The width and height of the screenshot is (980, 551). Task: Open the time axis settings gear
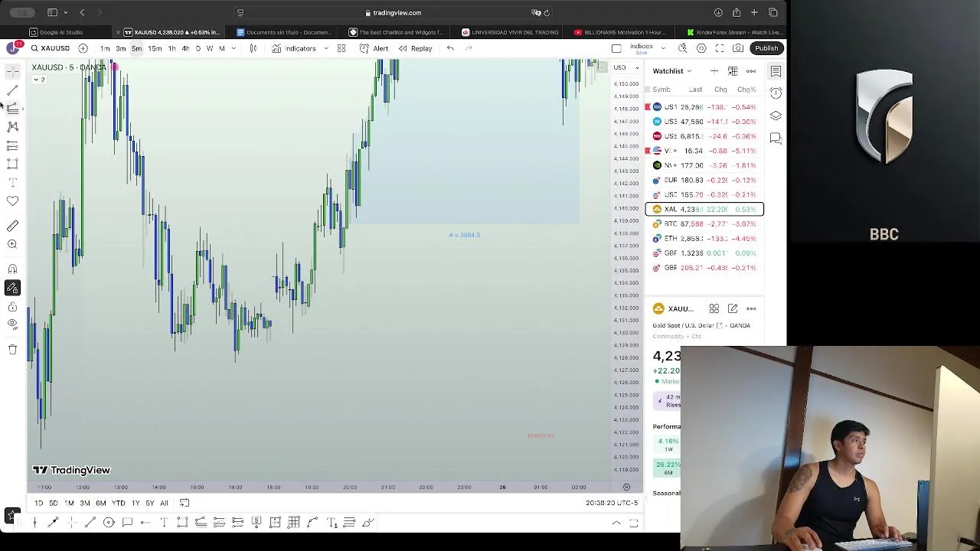626,487
